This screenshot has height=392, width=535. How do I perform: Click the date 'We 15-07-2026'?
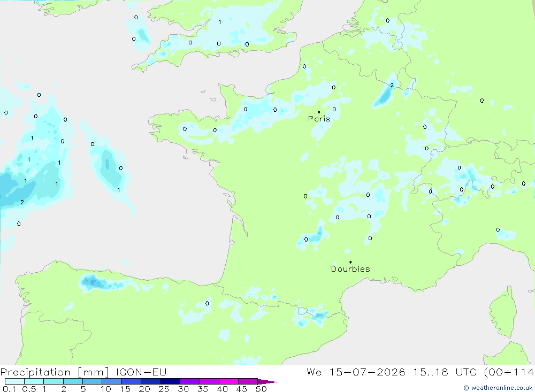coord(356,372)
